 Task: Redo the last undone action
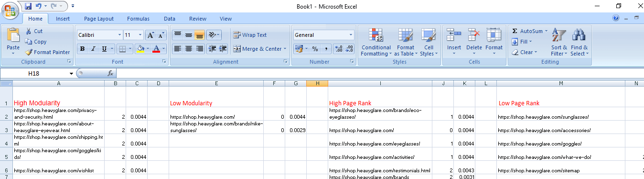tap(54, 6)
